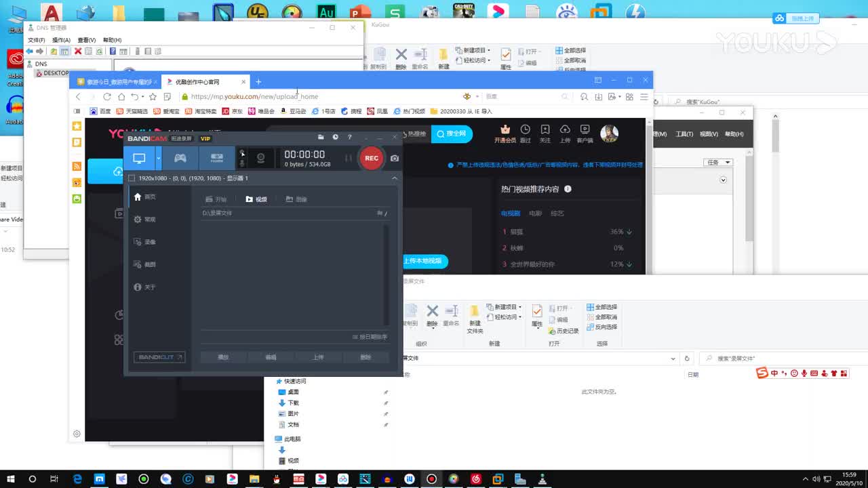Open the screen recording mode dropdown arrow
Viewport: 868px width, 488px height.
click(x=157, y=157)
